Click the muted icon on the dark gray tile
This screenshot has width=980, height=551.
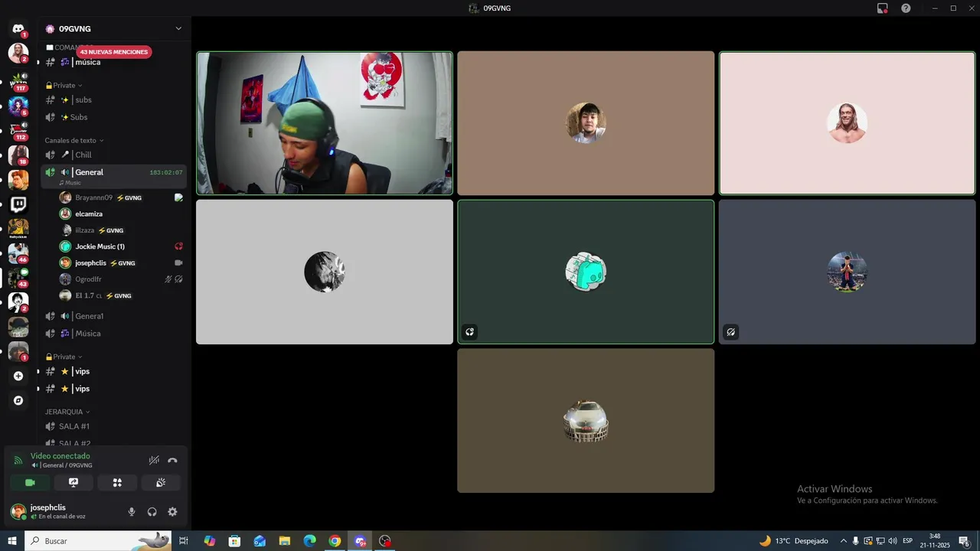click(731, 332)
